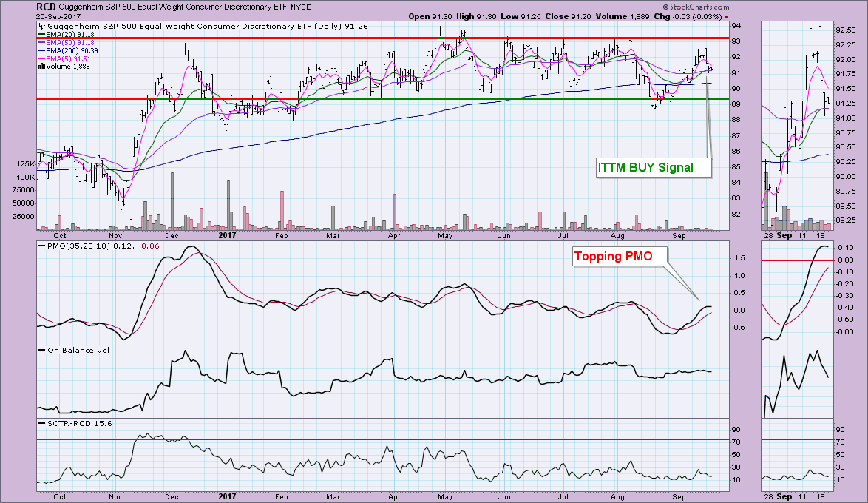Screen dimensions: 868x503
Task: Click the EMA(50) 91.18 legend entry
Action: click(69, 43)
